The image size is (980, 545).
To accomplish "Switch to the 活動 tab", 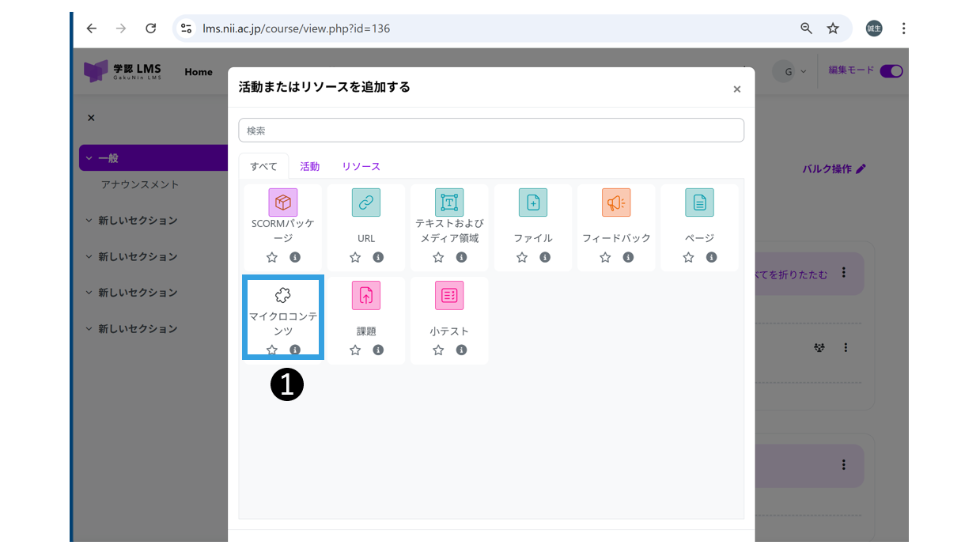I will (309, 167).
